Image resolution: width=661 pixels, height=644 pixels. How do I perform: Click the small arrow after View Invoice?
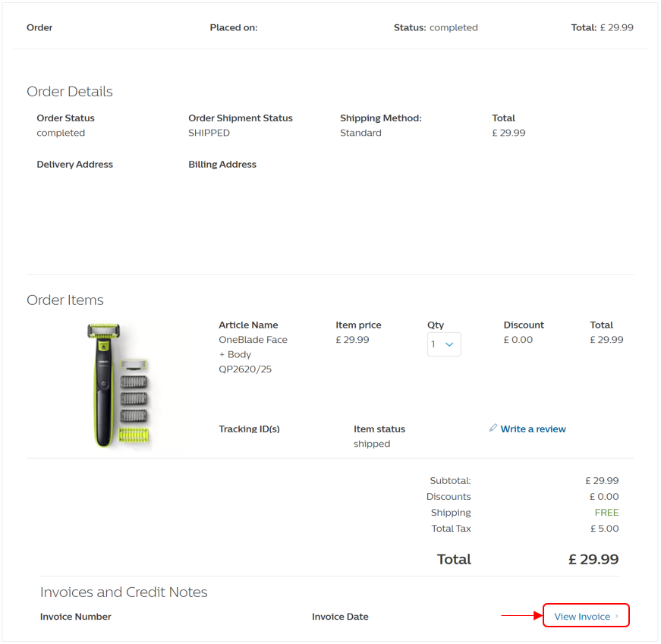[x=617, y=617]
